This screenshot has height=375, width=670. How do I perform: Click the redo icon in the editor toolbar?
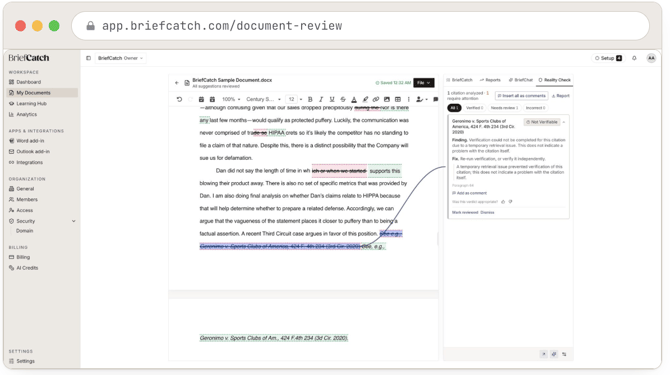tap(190, 99)
